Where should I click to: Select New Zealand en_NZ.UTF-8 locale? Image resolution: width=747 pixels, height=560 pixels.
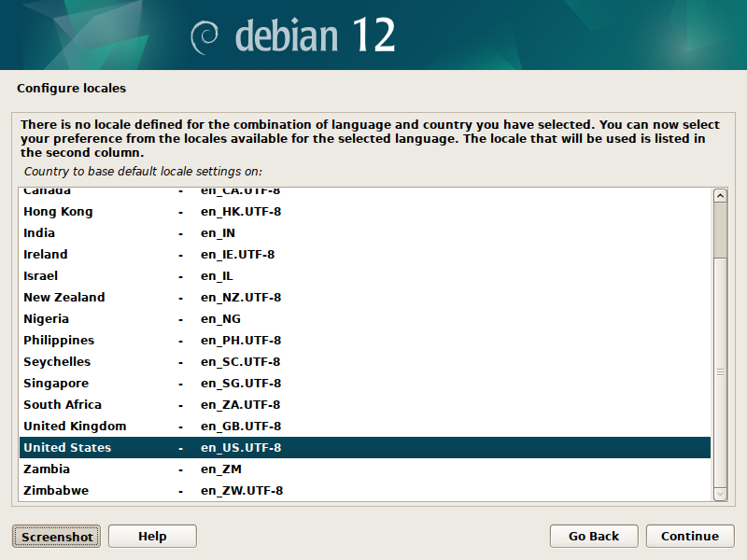(x=365, y=297)
